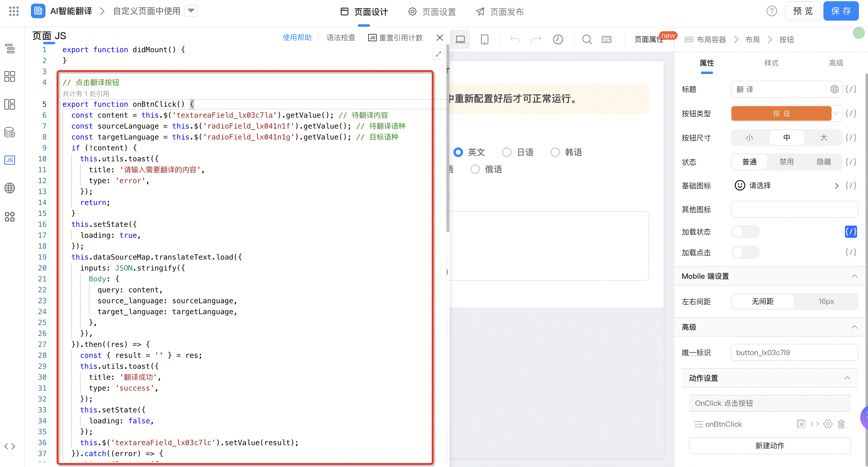Toggle the 加载状态 switch

pyautogui.click(x=745, y=232)
